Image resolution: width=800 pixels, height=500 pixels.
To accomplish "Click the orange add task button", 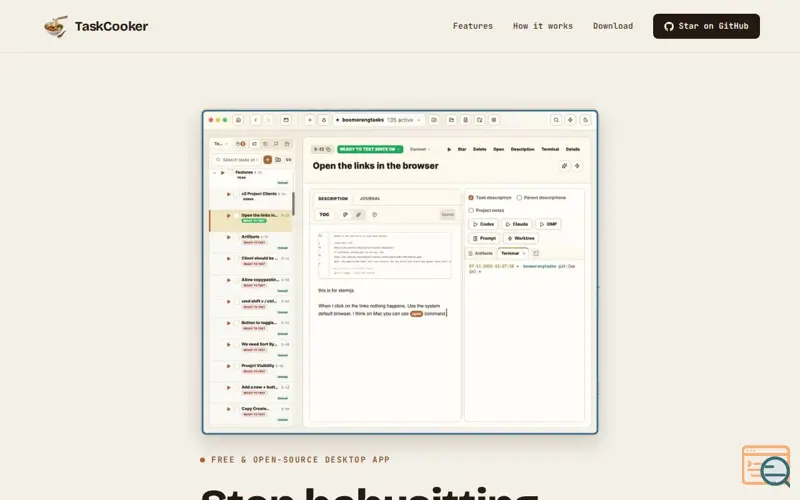I will (267, 160).
